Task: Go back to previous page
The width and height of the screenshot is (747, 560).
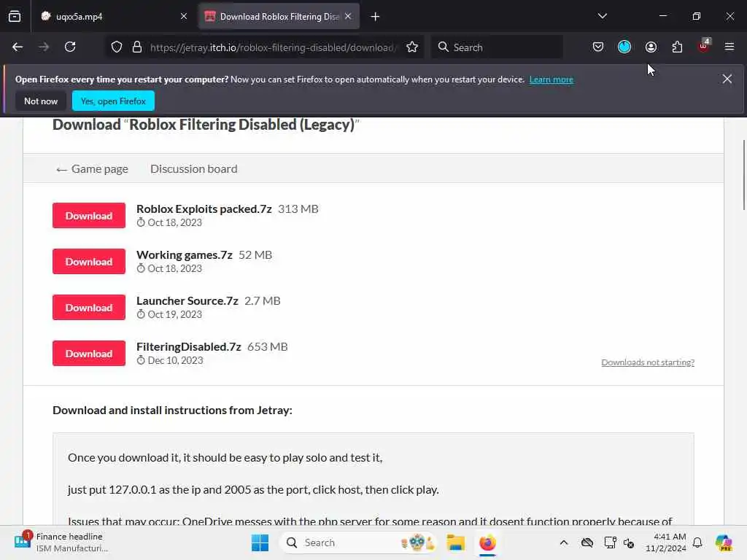Action: click(18, 47)
